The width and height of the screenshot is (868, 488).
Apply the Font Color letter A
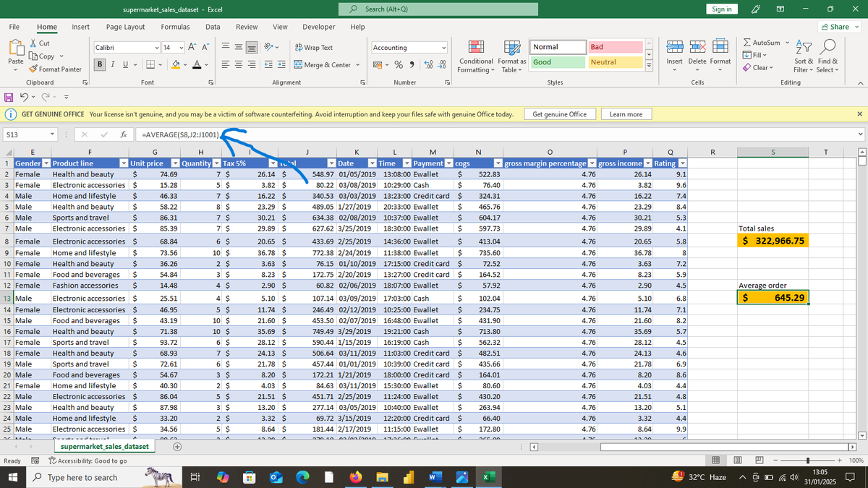coord(196,64)
